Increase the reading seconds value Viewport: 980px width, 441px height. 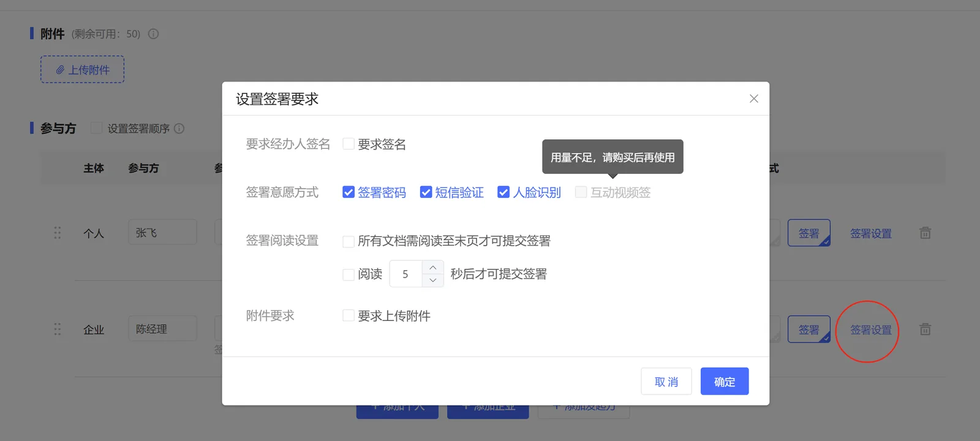click(x=433, y=267)
